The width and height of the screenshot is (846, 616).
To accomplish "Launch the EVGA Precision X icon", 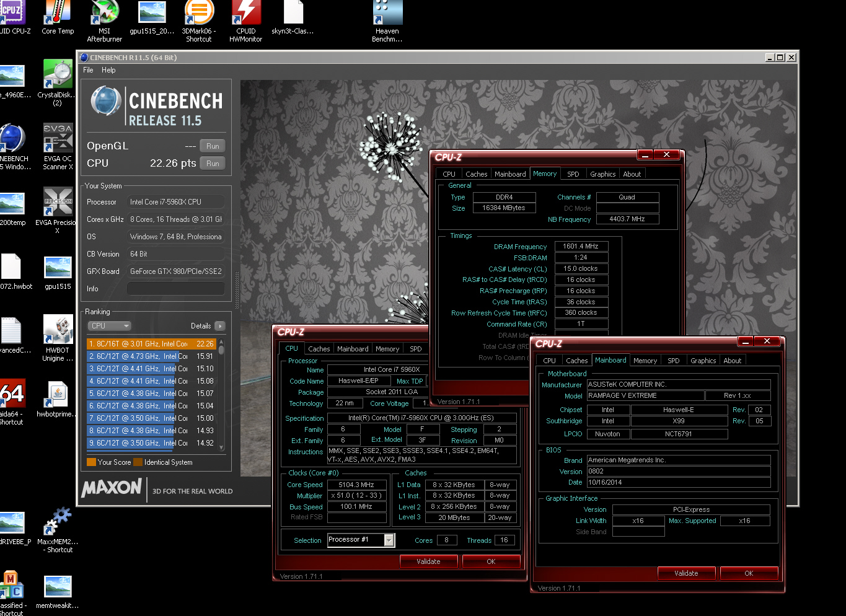I will point(58,211).
